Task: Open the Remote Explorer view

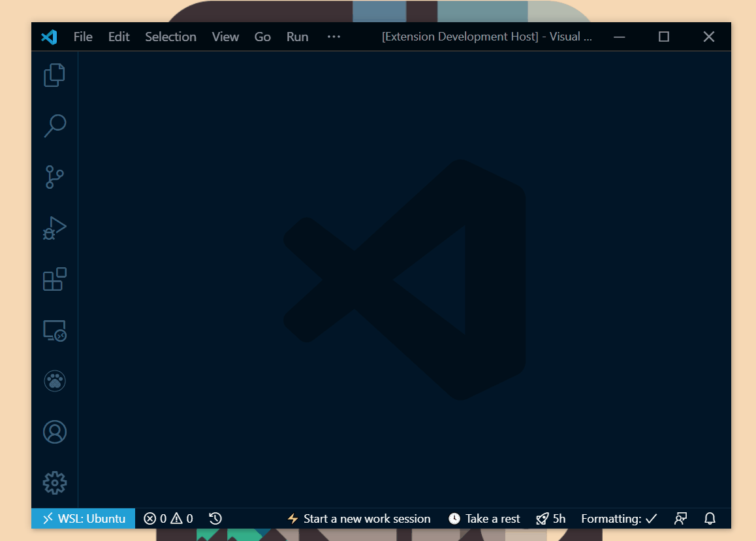Action: click(x=54, y=331)
